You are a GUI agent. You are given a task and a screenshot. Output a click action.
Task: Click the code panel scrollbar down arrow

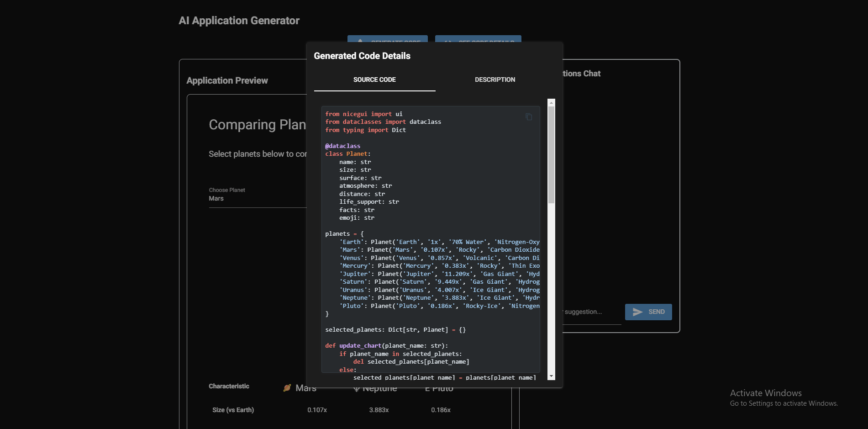[x=551, y=376]
